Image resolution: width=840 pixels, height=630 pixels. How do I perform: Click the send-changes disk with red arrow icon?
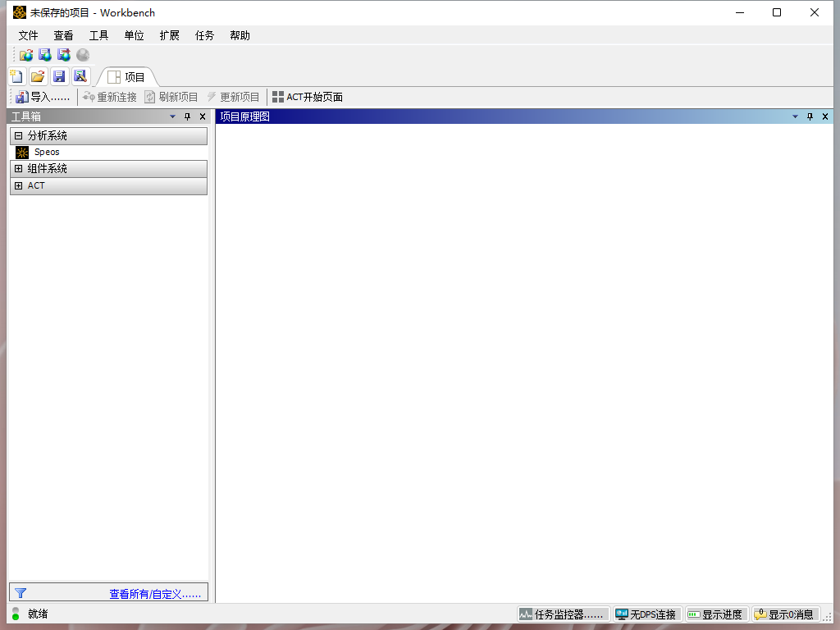pyautogui.click(x=64, y=55)
